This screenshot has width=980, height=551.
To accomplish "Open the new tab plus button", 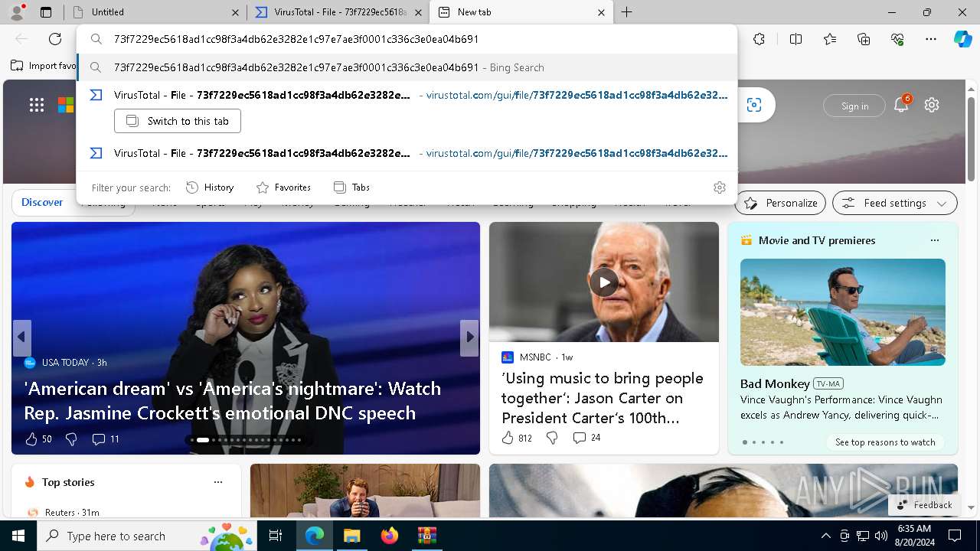I will click(626, 12).
